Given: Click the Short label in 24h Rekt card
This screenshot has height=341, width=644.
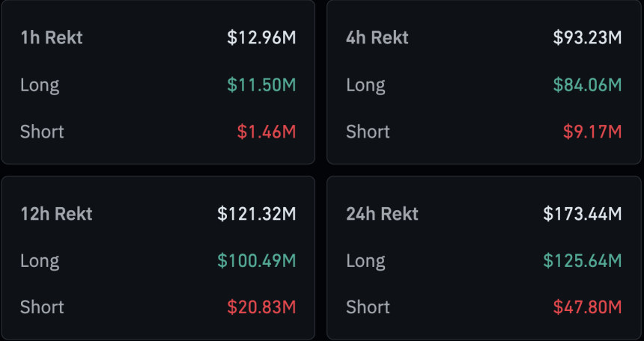Looking at the screenshot, I should point(368,307).
